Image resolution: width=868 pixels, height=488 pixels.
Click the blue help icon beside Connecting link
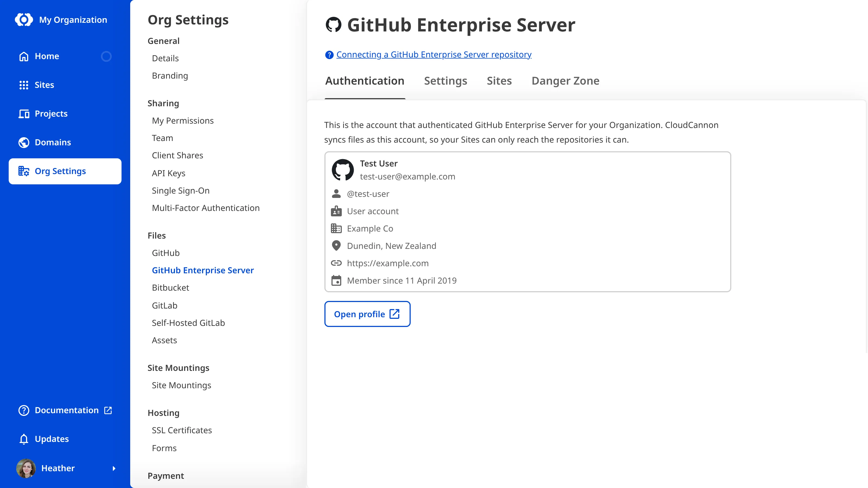(329, 54)
